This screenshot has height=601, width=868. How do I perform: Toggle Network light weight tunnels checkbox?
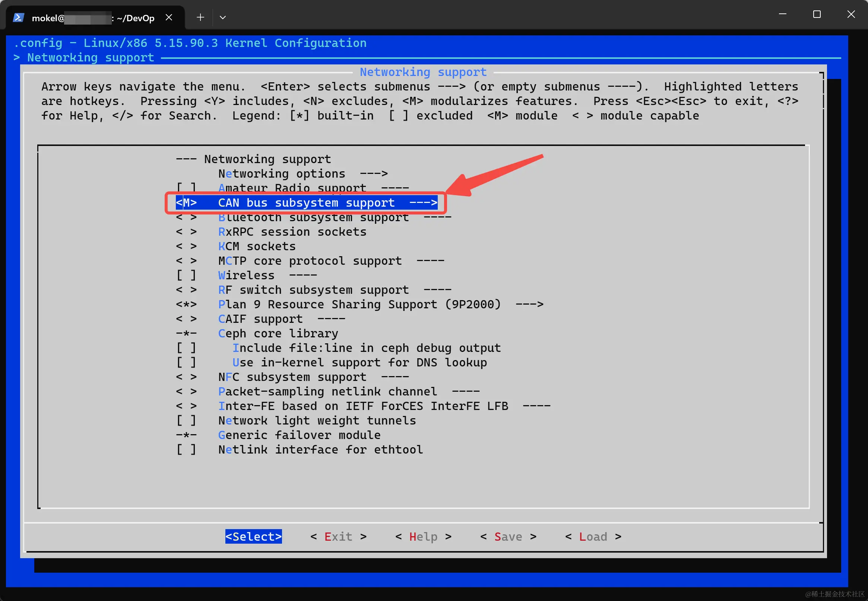(x=186, y=420)
